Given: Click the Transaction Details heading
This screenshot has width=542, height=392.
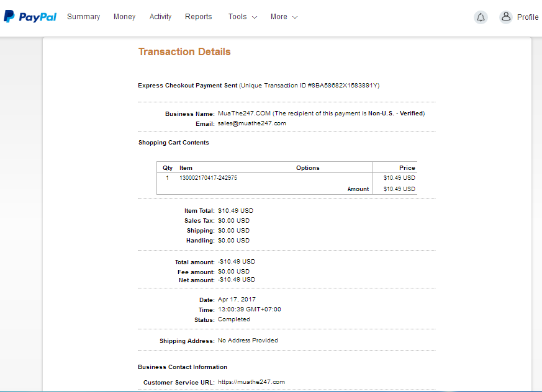Looking at the screenshot, I should [x=184, y=51].
